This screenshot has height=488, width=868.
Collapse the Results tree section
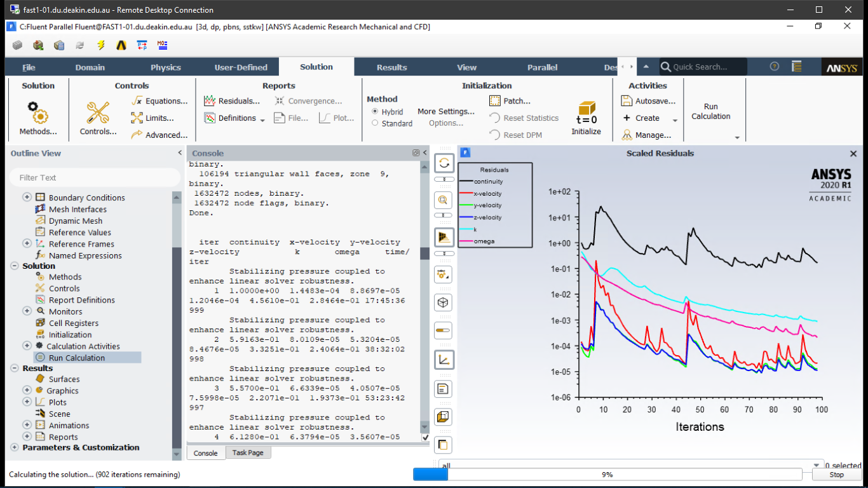(15, 369)
